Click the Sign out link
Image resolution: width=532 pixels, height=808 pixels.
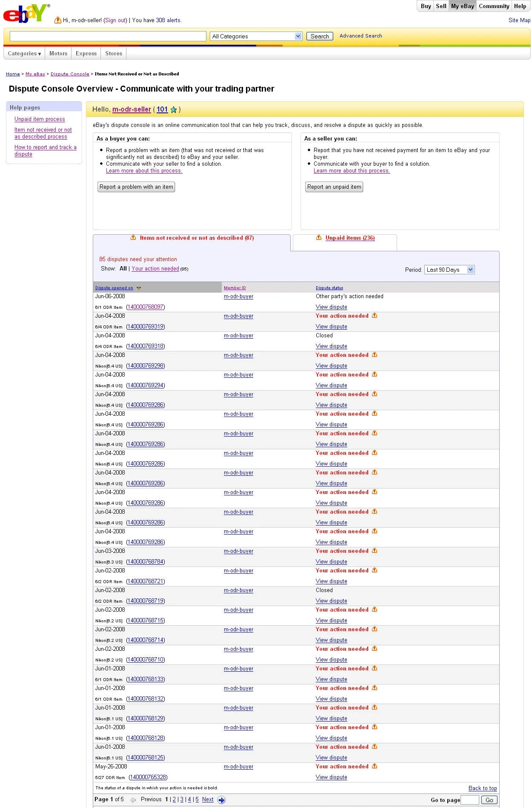[115, 20]
